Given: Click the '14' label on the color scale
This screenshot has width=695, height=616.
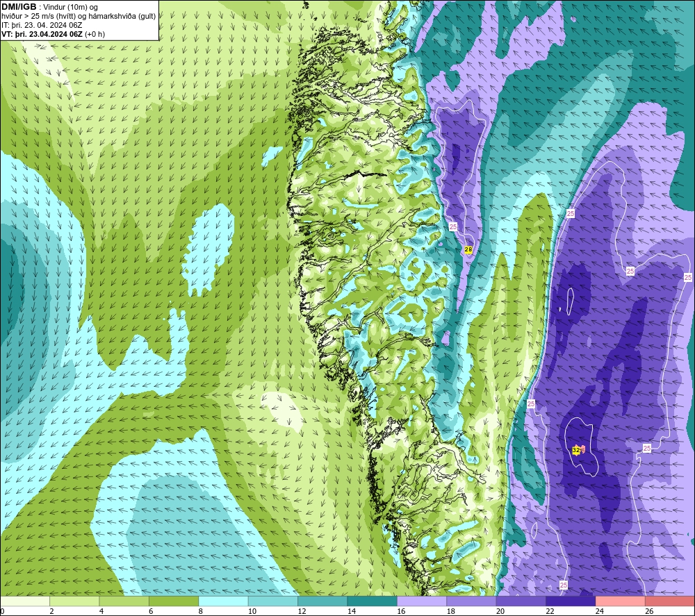Looking at the screenshot, I should click(x=352, y=611).
